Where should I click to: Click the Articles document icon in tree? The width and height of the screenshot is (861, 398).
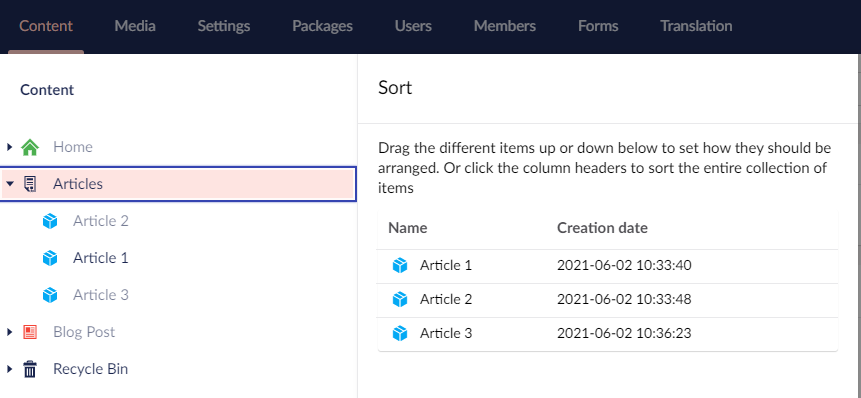30,184
